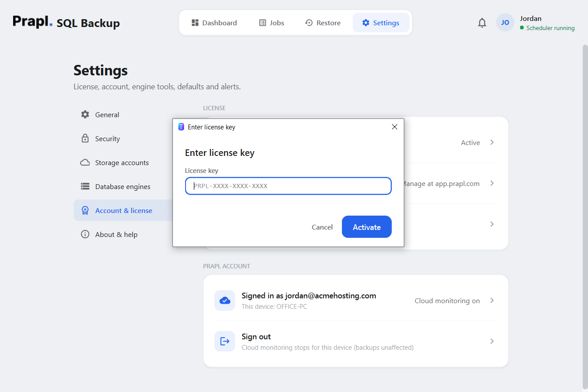Click the Database engines icon
This screenshot has width=588, height=392.
pyautogui.click(x=85, y=186)
